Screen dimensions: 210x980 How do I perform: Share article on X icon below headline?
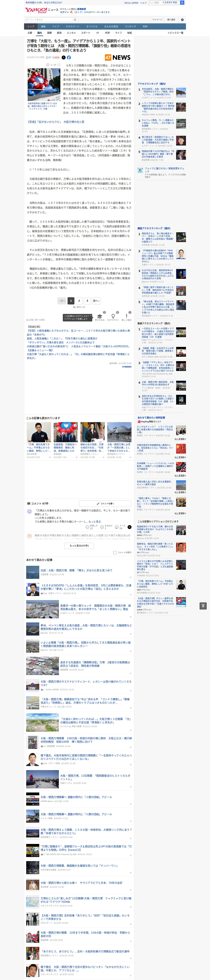click(x=64, y=57)
